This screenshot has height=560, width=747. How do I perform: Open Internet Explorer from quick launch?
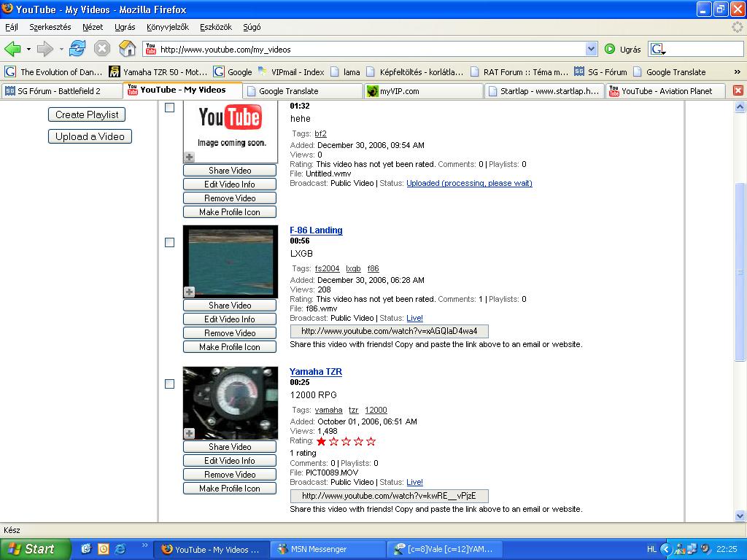[120, 549]
